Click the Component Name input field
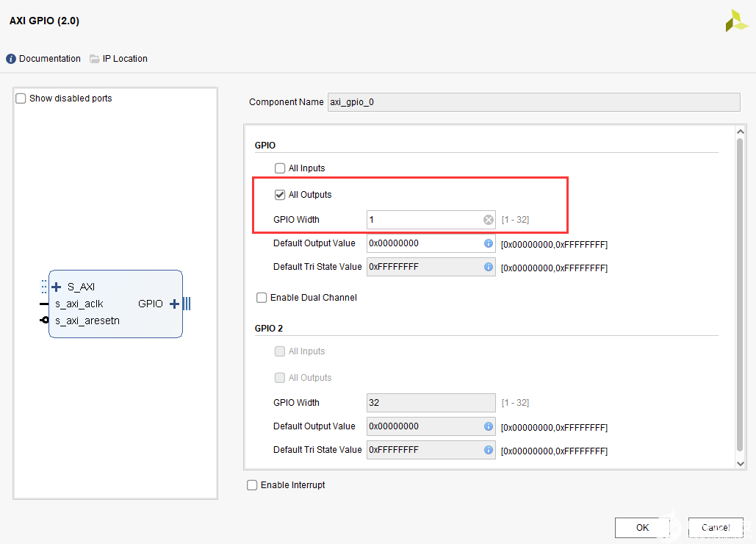The image size is (756, 544). click(533, 102)
